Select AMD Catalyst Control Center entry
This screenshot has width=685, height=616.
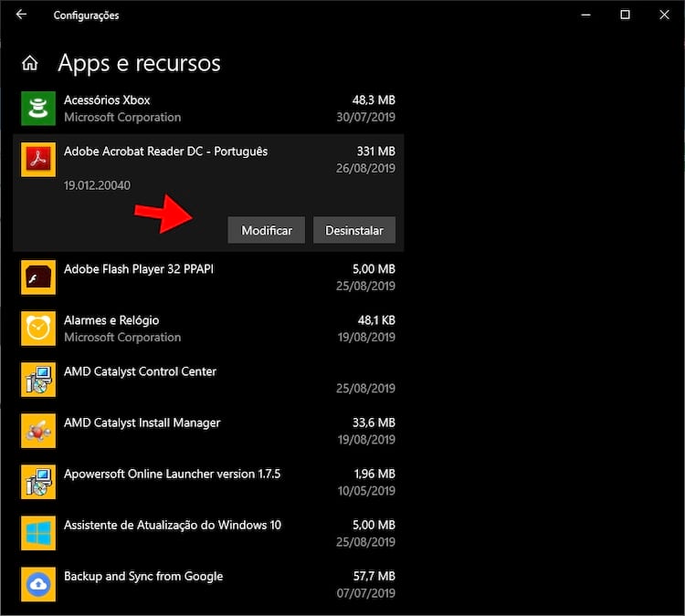coord(208,380)
